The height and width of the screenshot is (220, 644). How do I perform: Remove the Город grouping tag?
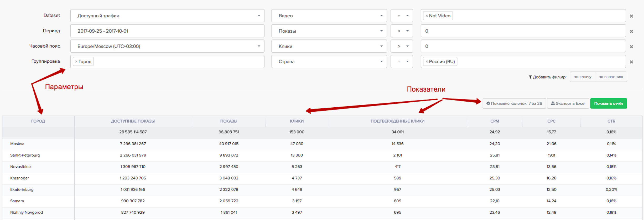point(76,62)
